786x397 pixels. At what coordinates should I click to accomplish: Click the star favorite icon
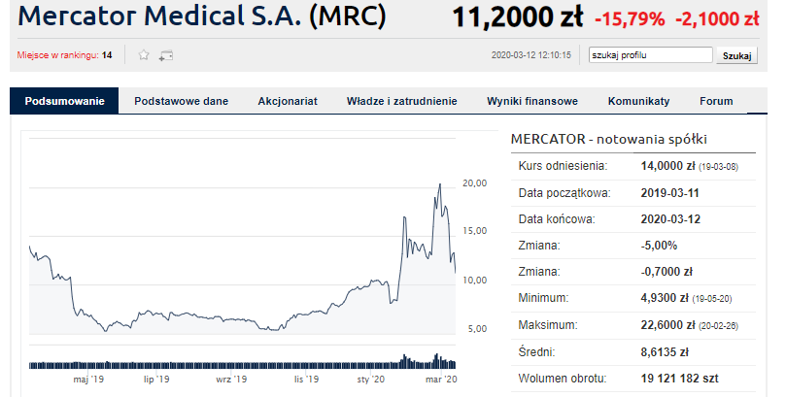click(x=144, y=55)
